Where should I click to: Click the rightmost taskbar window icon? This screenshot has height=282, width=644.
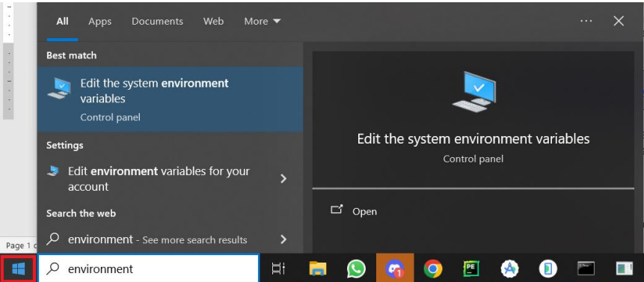pos(625,269)
